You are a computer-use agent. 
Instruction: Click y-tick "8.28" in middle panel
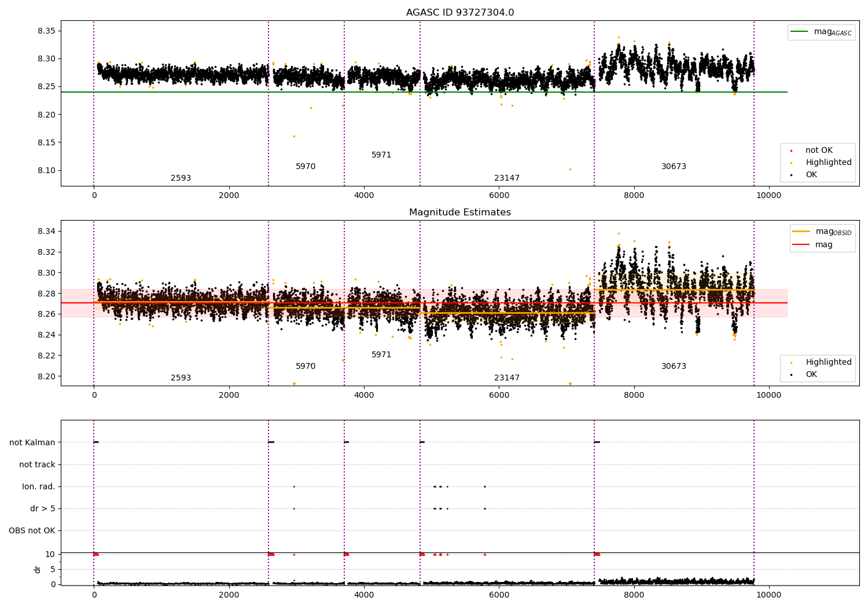coord(46,294)
